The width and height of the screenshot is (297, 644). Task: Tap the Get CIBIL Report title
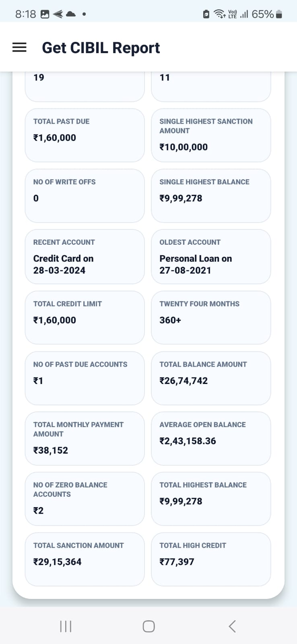101,48
